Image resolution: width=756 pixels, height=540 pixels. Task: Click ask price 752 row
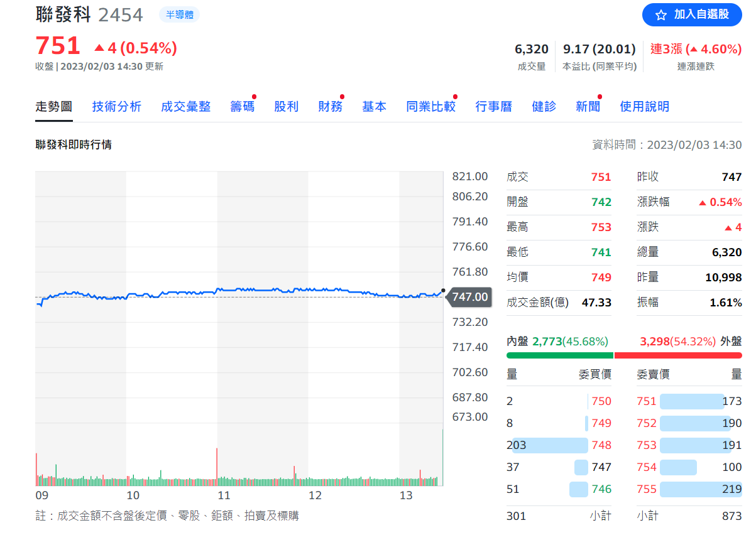coord(689,423)
